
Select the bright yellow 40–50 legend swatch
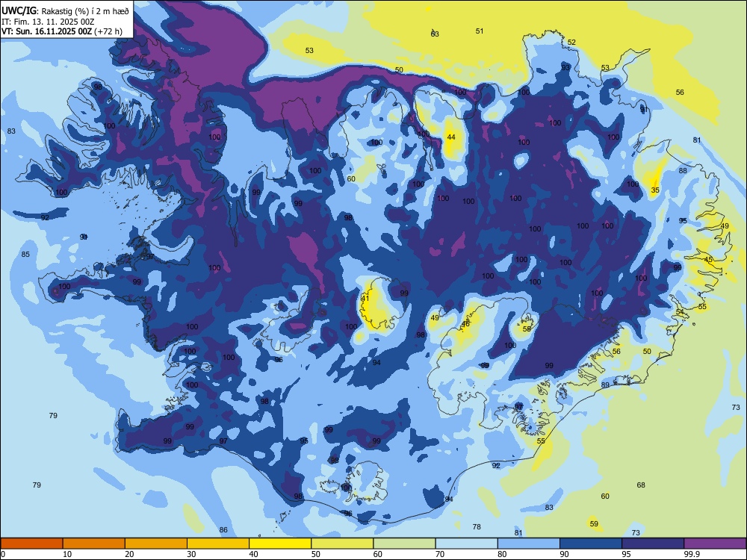280,544
